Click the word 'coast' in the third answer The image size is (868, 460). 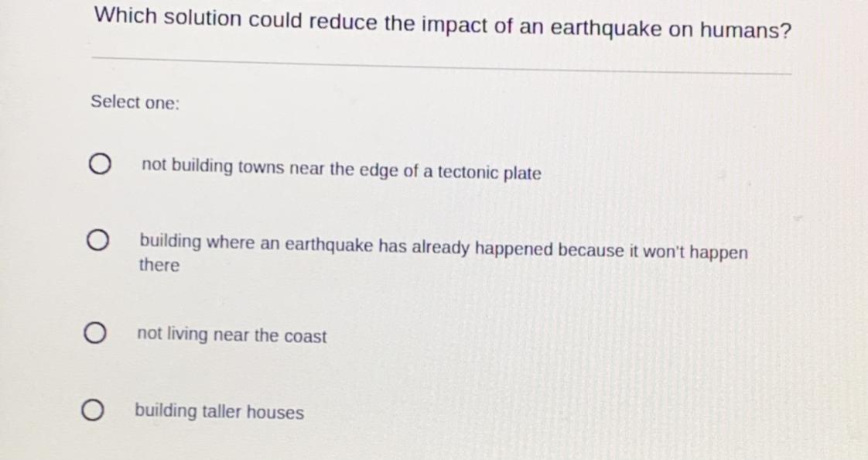tap(305, 336)
